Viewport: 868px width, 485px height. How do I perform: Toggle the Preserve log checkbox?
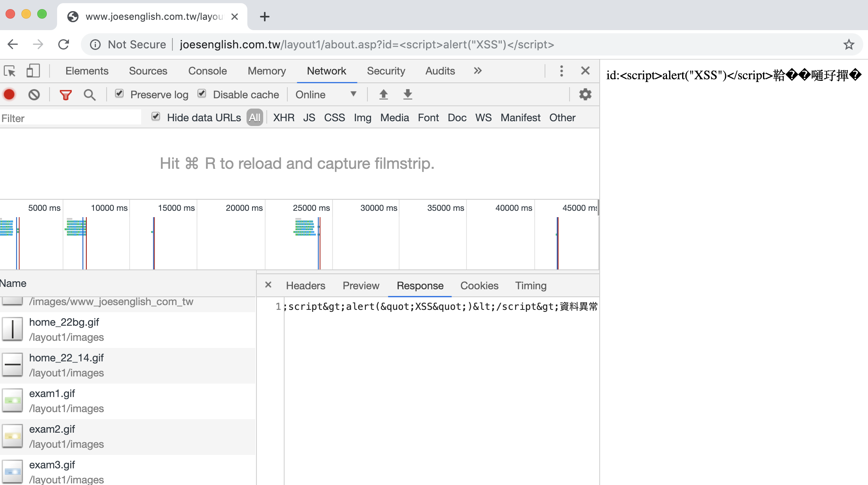[119, 94]
